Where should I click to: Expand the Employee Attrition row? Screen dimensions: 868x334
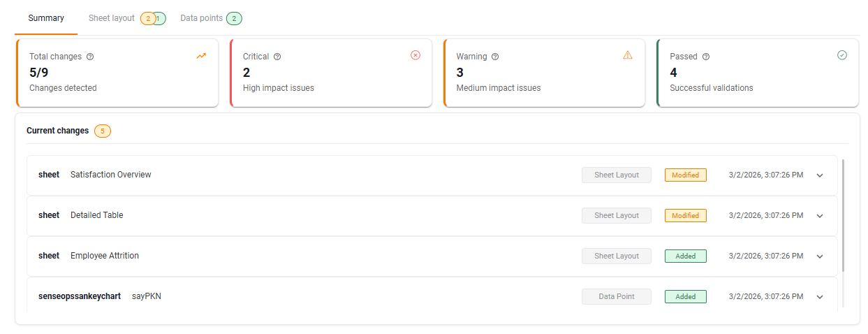(820, 256)
